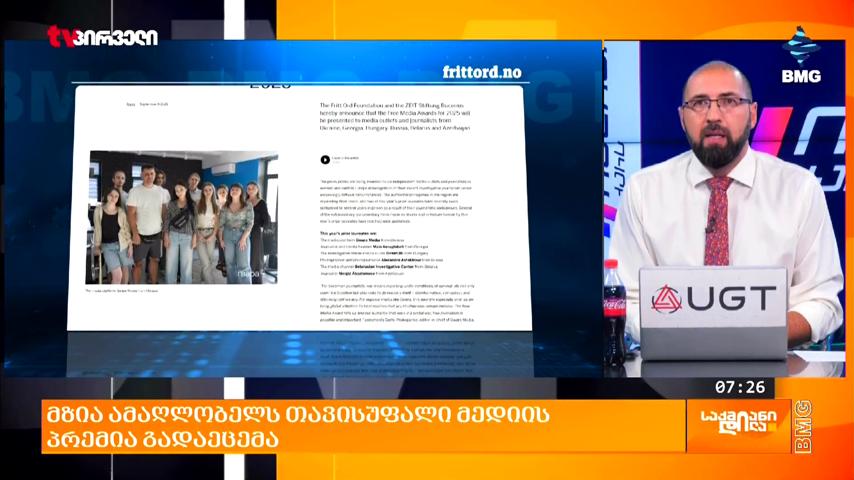Click the partial 2025 heading atop the article

(x=270, y=86)
